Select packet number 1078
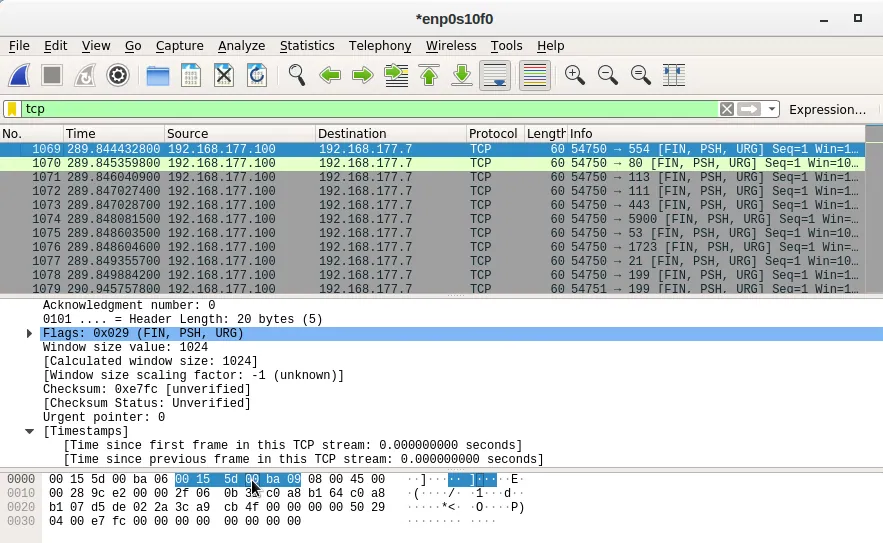 (x=432, y=275)
